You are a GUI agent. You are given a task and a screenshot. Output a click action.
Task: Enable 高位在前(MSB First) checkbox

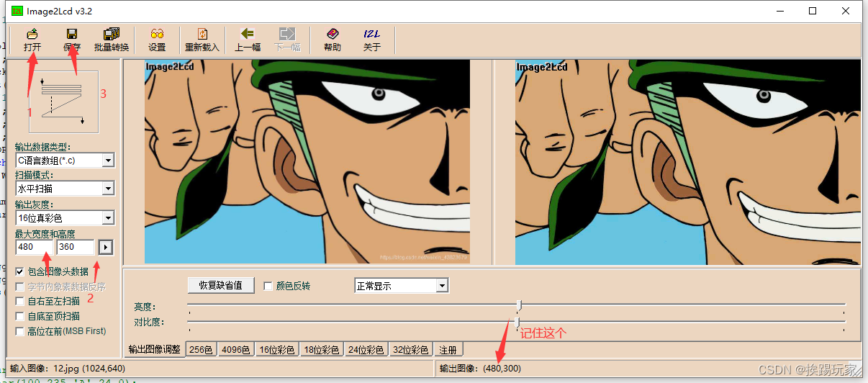(x=20, y=331)
